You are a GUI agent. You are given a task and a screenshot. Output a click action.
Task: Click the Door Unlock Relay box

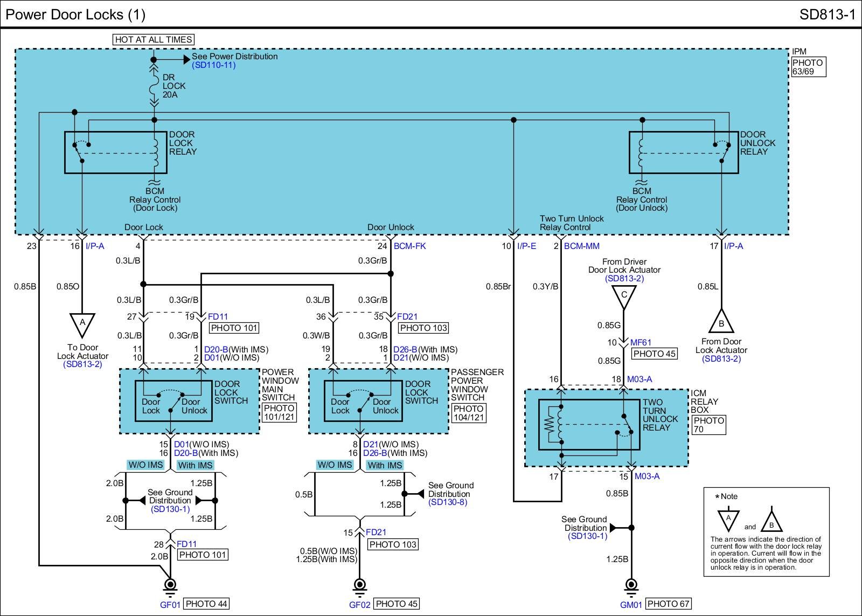point(683,153)
